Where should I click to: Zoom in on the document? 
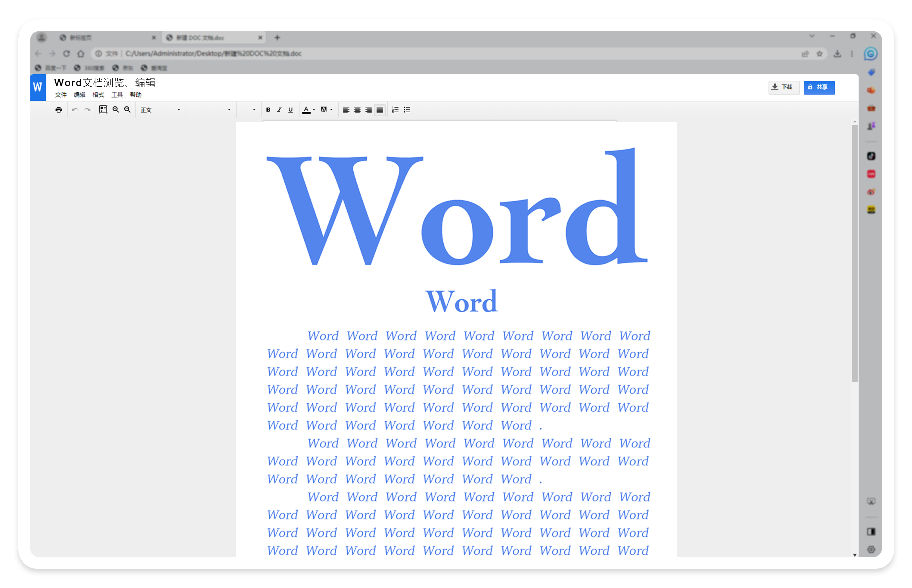pos(116,110)
